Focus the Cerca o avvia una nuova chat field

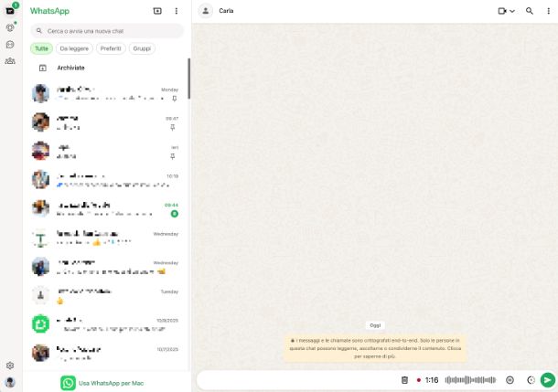(x=107, y=31)
